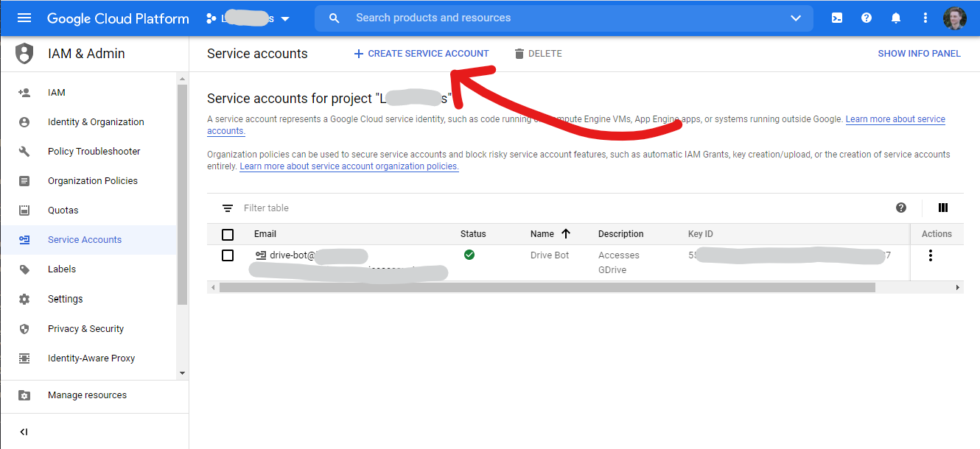Click the IAM & Admin shield icon
The height and width of the screenshot is (449, 980).
point(24,53)
